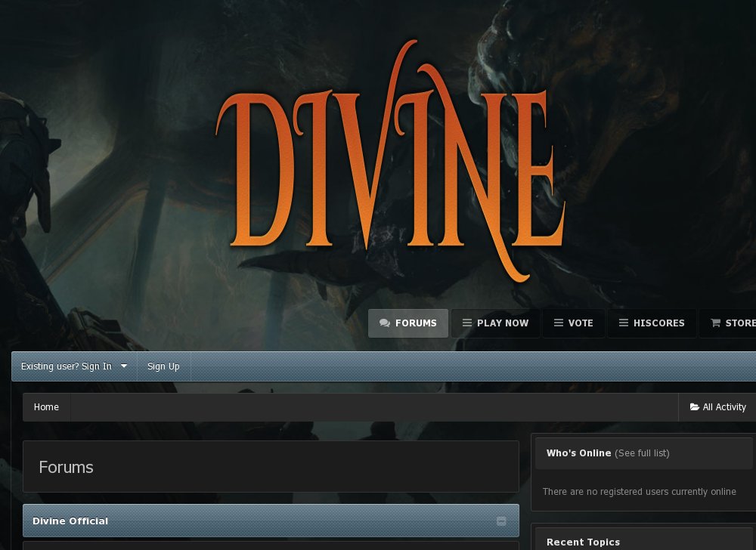Open the VOTE navigation menu item
The width and height of the screenshot is (756, 550).
[x=574, y=323]
